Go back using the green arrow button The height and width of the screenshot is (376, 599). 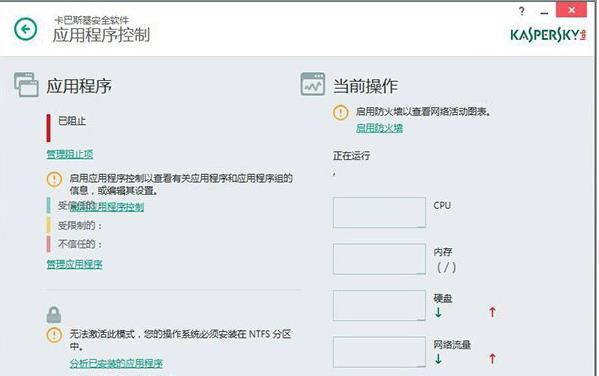coord(26,29)
